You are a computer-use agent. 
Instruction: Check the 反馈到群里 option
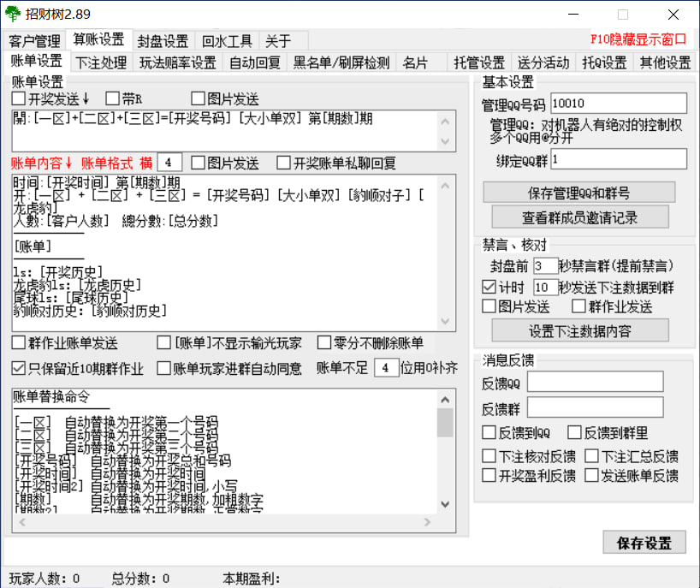[571, 433]
